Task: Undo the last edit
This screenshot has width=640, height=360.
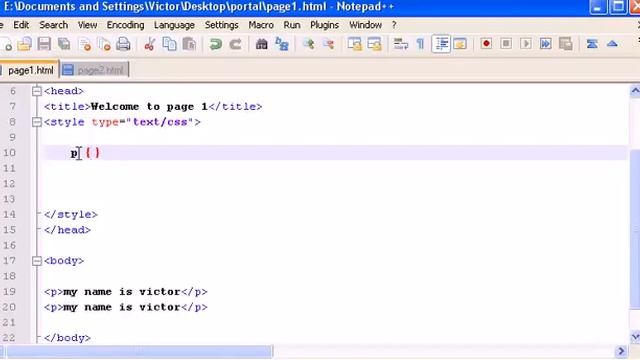Action: click(x=216, y=44)
